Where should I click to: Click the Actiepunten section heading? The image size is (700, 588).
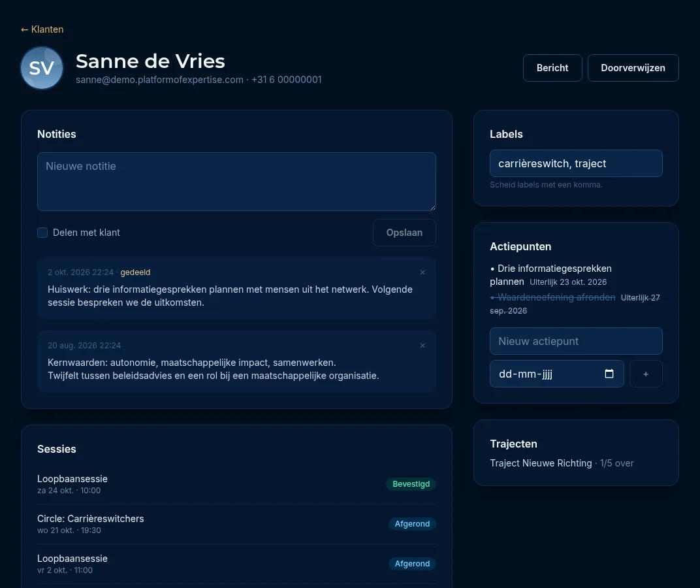click(x=520, y=247)
